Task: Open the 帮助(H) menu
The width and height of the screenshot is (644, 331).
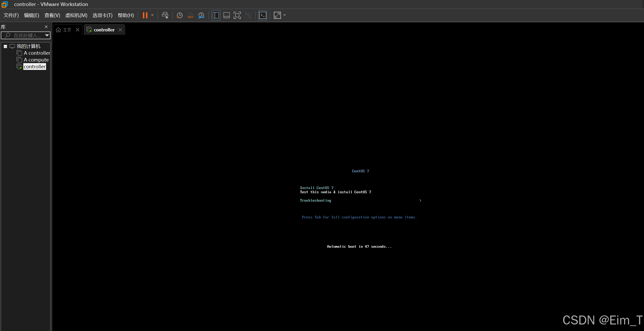Action: click(x=126, y=15)
